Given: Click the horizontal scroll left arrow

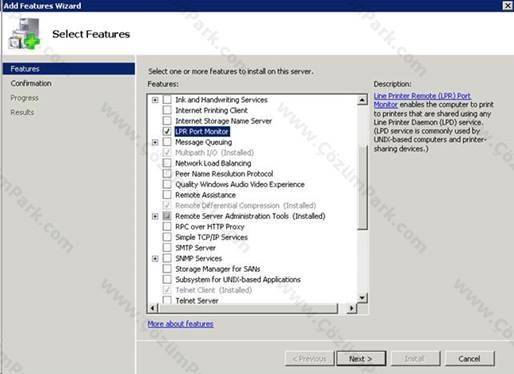Looking at the screenshot, I should point(152,308).
